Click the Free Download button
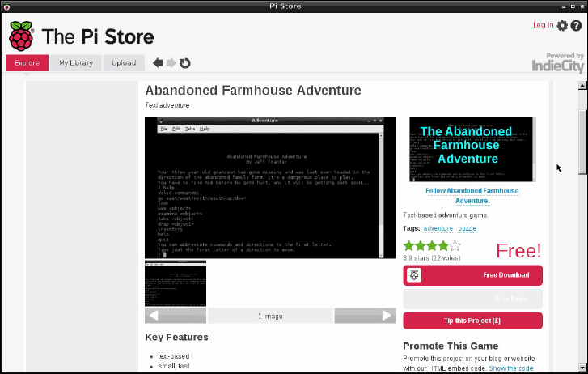 [x=472, y=275]
